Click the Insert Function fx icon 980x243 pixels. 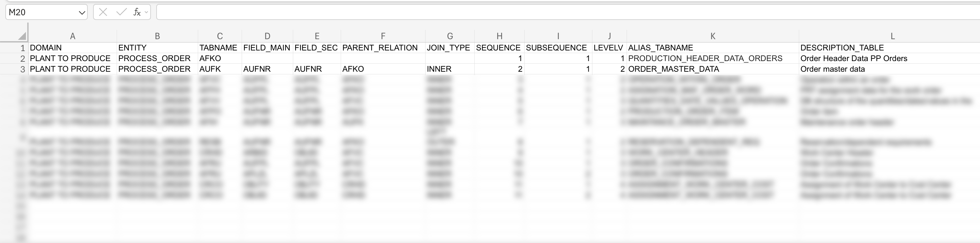(137, 12)
